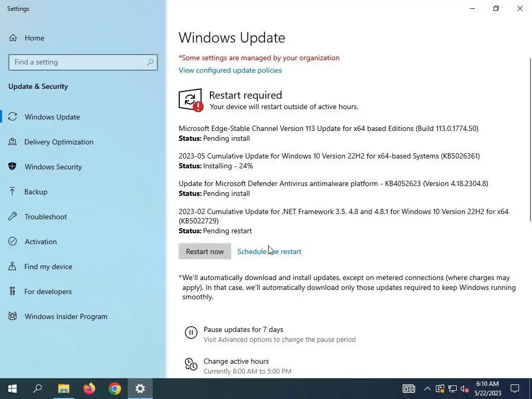Open View configured update policies link
The image size is (532, 399).
pyautogui.click(x=230, y=70)
